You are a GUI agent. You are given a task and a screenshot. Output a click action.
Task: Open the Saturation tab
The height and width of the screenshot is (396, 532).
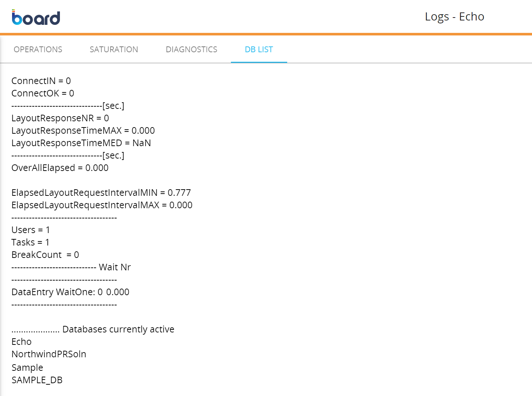point(114,49)
